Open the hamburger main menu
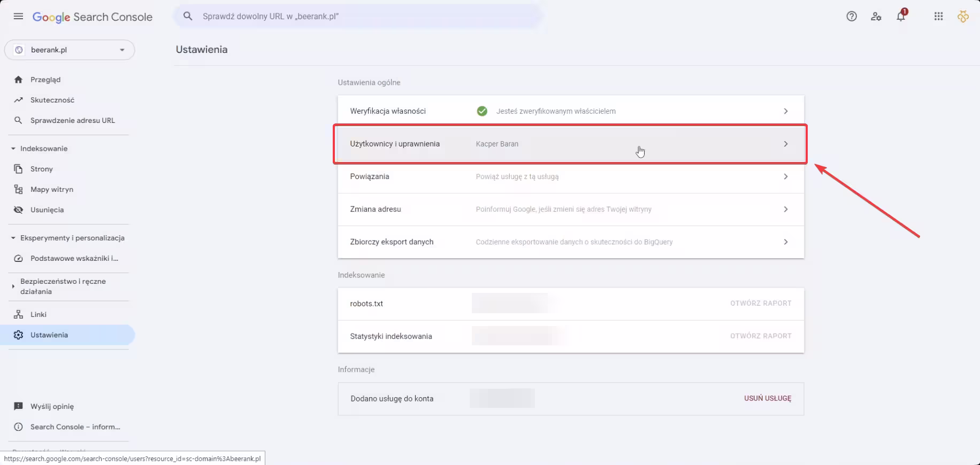980x465 pixels. coord(18,17)
